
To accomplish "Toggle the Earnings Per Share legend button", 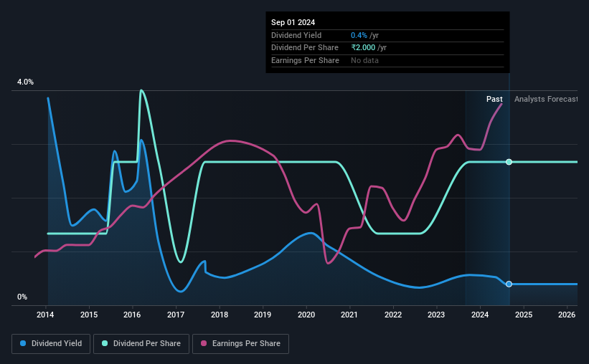I will [x=240, y=344].
